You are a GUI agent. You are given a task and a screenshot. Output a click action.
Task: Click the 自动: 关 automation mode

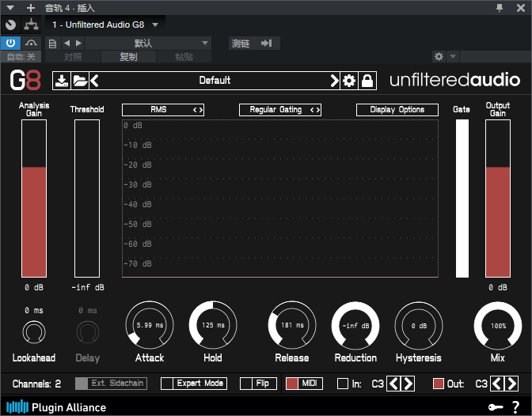coord(21,57)
